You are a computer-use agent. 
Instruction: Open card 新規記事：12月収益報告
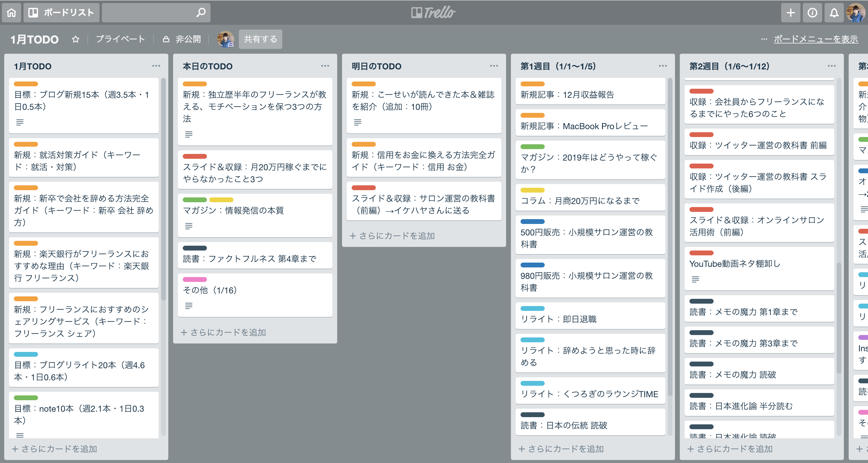click(x=590, y=91)
